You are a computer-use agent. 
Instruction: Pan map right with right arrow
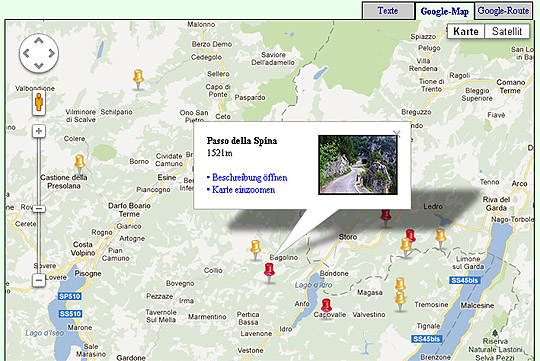[52, 53]
